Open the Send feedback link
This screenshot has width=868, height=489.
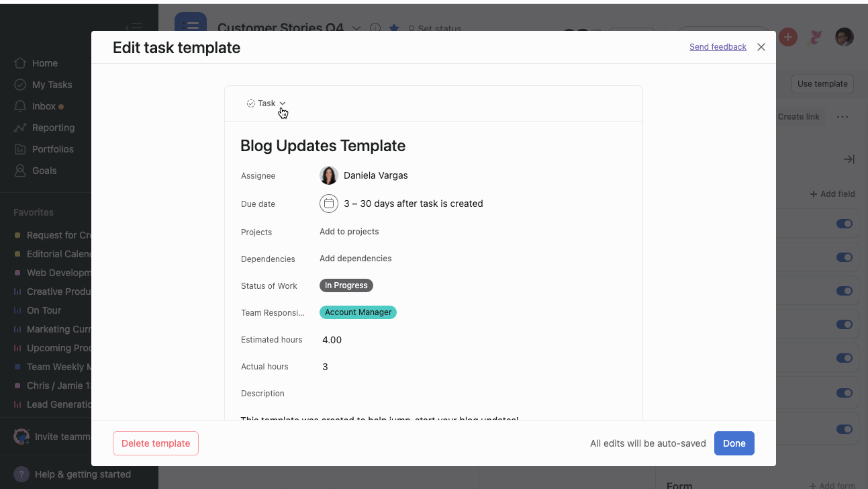pos(718,46)
